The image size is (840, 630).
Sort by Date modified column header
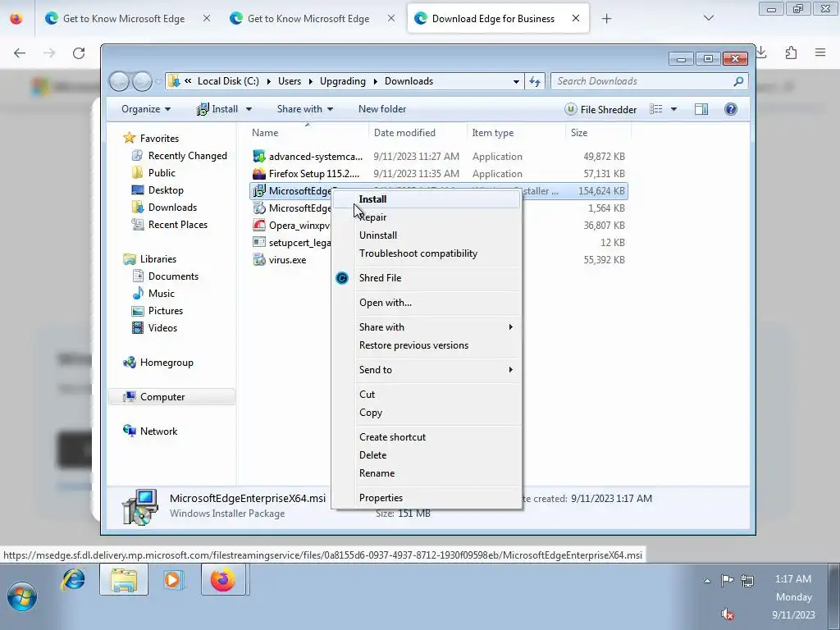click(x=404, y=133)
